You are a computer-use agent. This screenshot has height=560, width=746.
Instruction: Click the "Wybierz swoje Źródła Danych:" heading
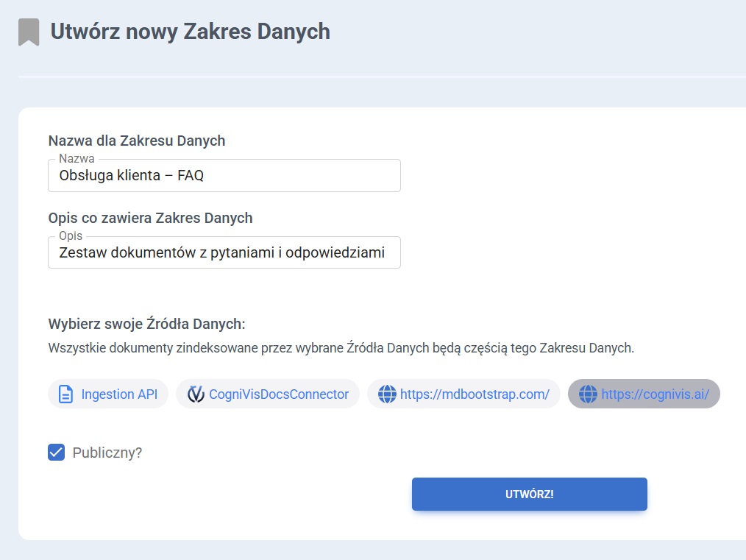coord(146,324)
